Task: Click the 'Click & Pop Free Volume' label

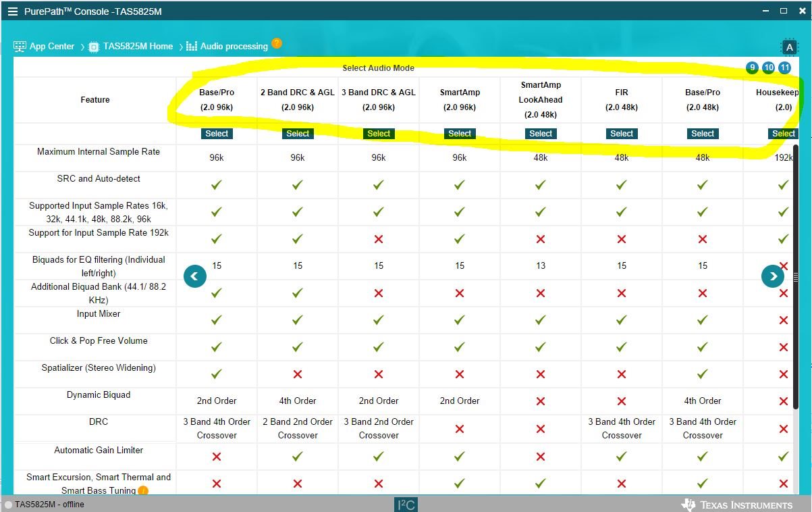Action: [x=99, y=341]
